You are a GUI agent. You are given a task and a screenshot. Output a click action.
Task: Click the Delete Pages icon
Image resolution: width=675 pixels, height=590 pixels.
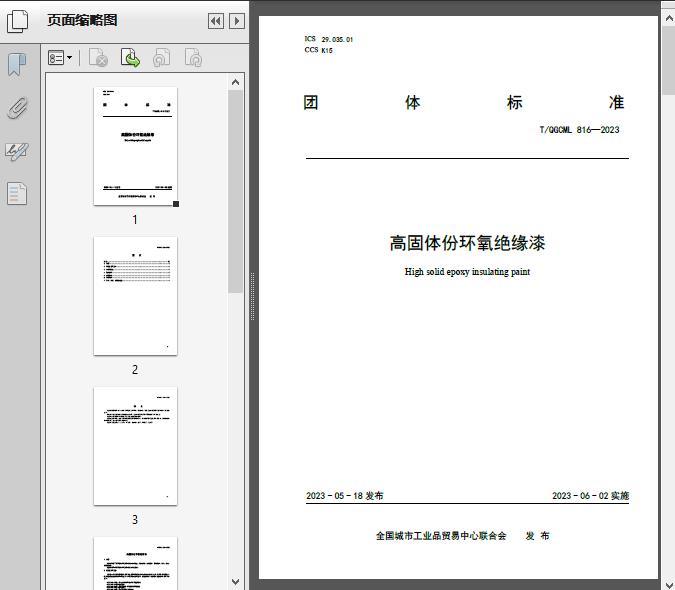point(98,59)
